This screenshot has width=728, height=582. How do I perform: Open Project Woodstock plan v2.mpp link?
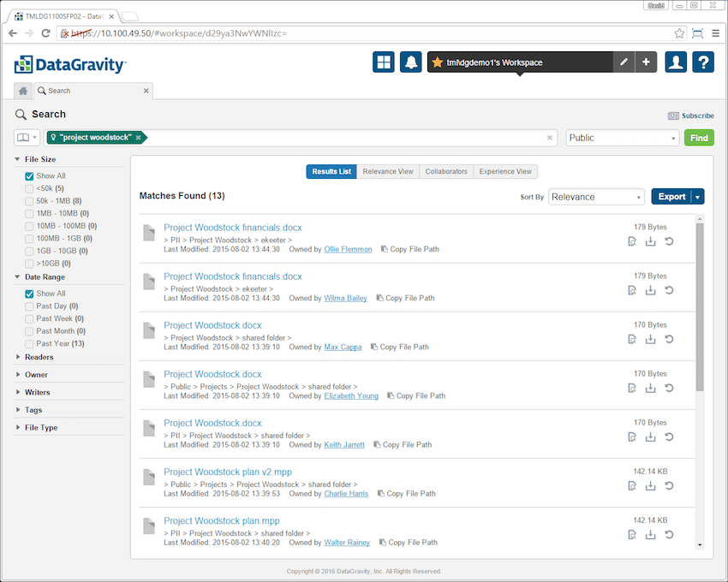click(x=228, y=472)
